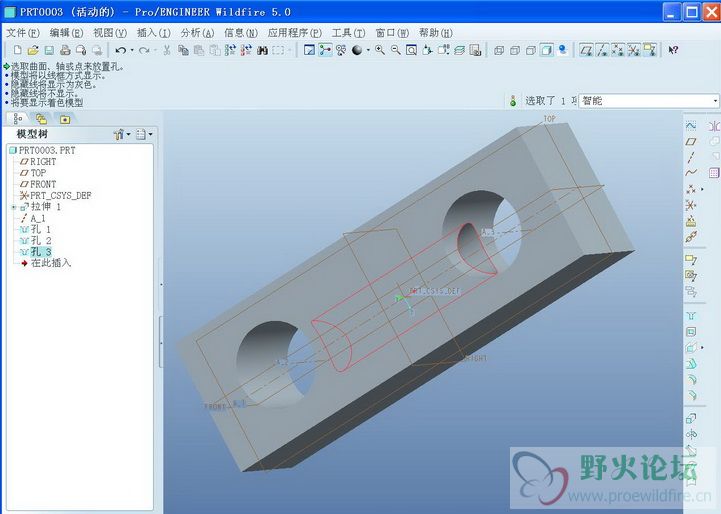Switch to the favorites navigator tab
This screenshot has height=514, width=721.
(x=65, y=119)
